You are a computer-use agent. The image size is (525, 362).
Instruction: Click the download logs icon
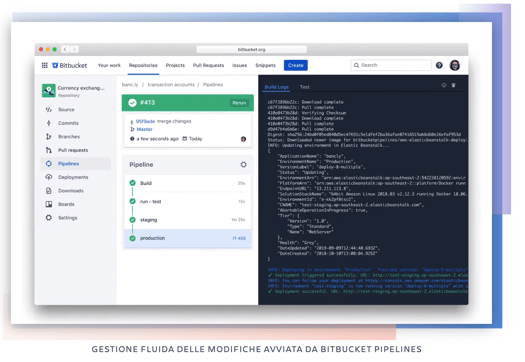(444, 85)
